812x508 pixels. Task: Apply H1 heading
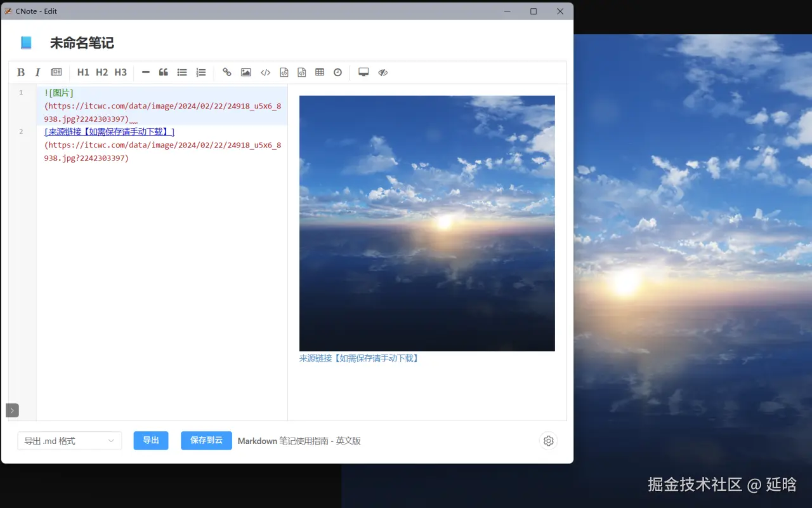[83, 72]
